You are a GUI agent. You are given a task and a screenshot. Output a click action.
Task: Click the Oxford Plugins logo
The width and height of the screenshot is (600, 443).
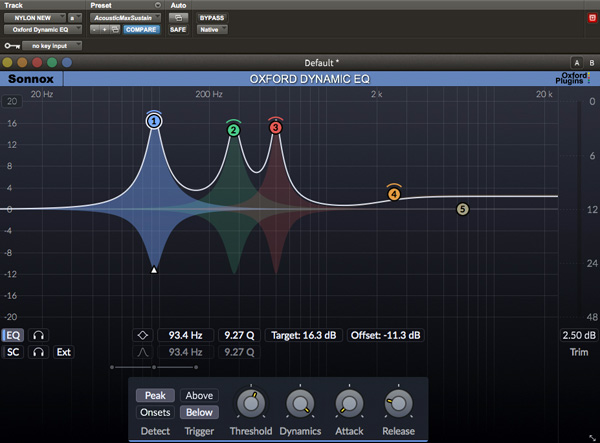(573, 78)
